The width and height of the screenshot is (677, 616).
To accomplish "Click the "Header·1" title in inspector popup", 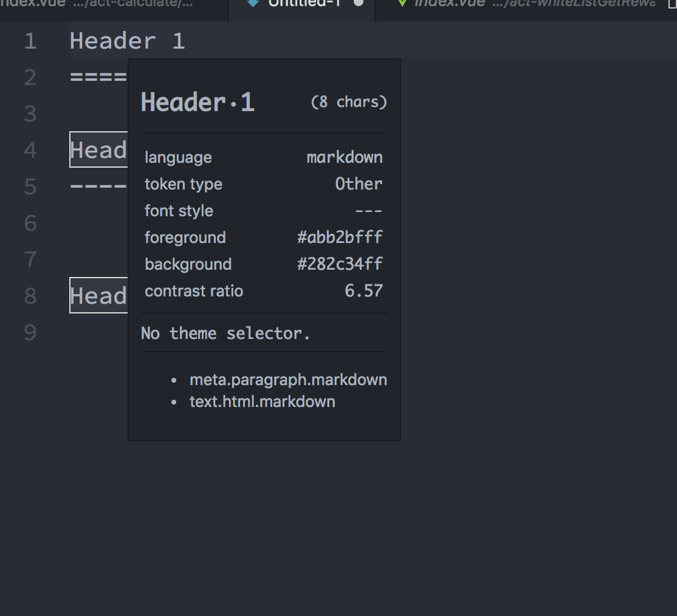I will coord(198,103).
